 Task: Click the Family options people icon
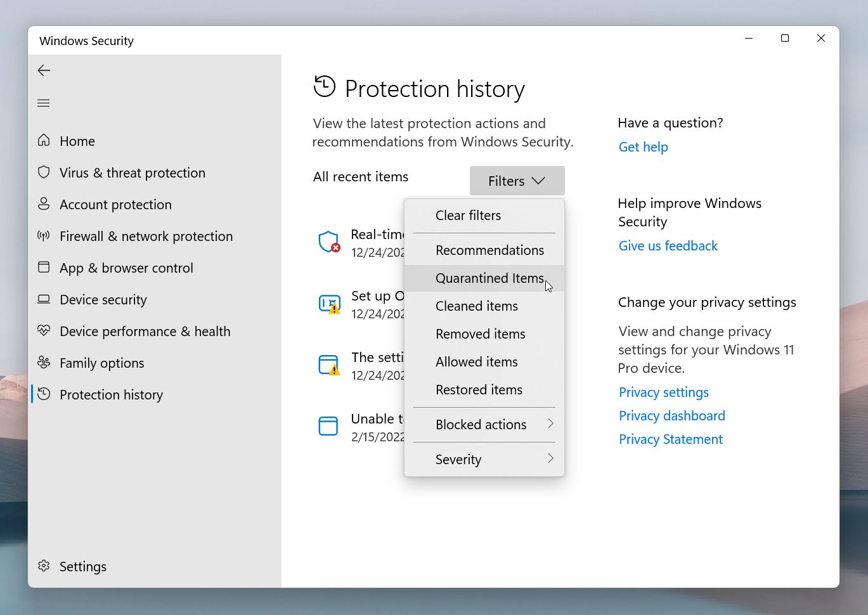pyautogui.click(x=44, y=362)
